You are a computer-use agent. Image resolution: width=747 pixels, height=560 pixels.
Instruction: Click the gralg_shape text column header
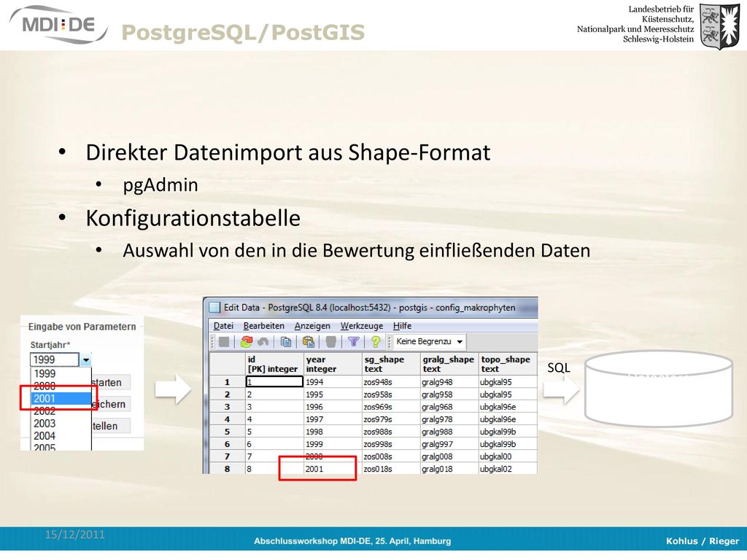click(x=449, y=365)
